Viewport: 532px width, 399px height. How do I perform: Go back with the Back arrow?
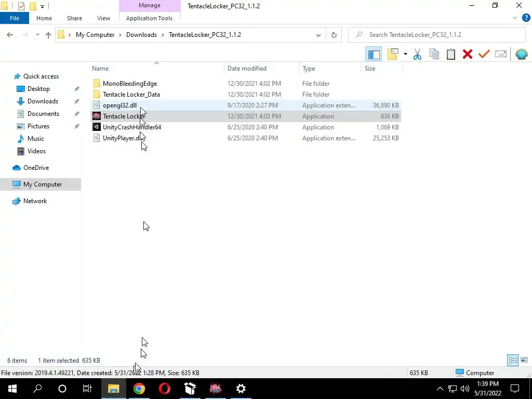click(10, 35)
